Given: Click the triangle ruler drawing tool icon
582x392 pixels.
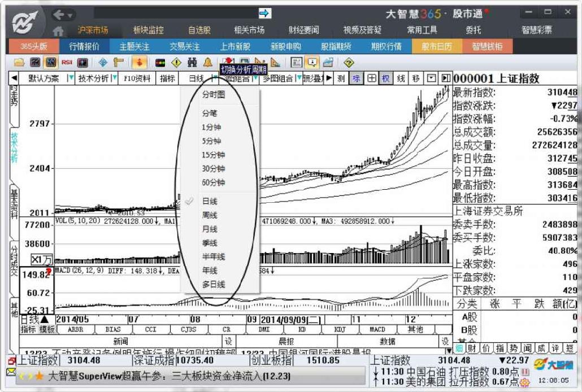Looking at the screenshot, I should pyautogui.click(x=275, y=62).
